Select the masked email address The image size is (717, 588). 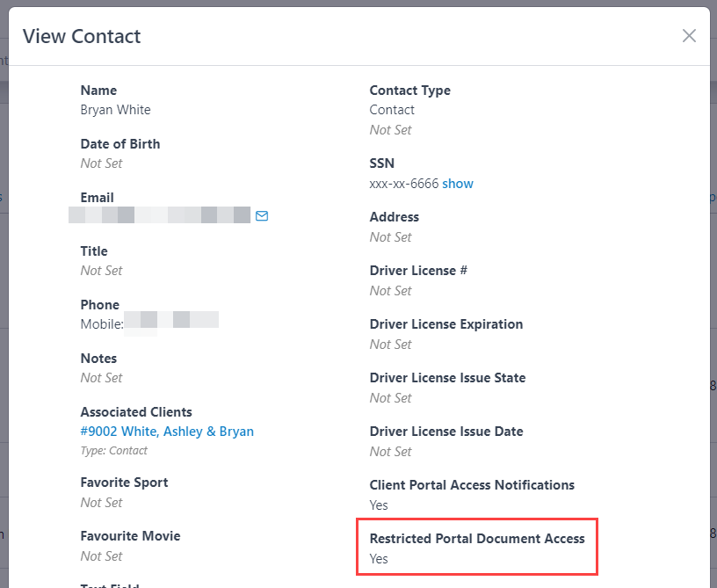[x=158, y=214]
